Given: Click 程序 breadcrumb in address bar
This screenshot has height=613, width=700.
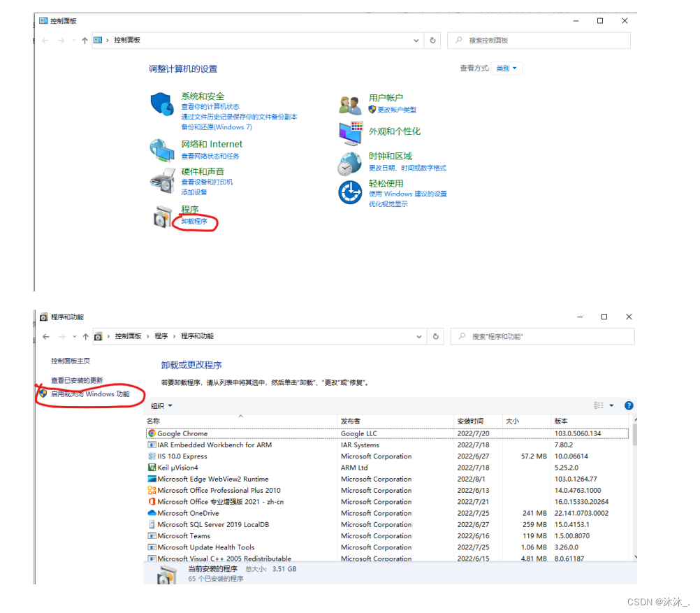Looking at the screenshot, I should (x=161, y=336).
